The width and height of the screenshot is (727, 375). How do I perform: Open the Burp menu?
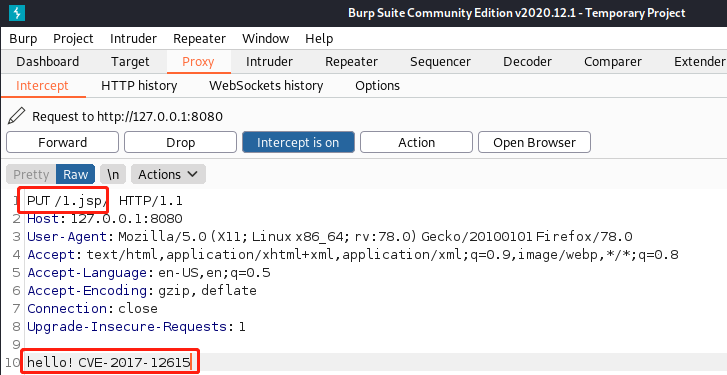[x=23, y=38]
